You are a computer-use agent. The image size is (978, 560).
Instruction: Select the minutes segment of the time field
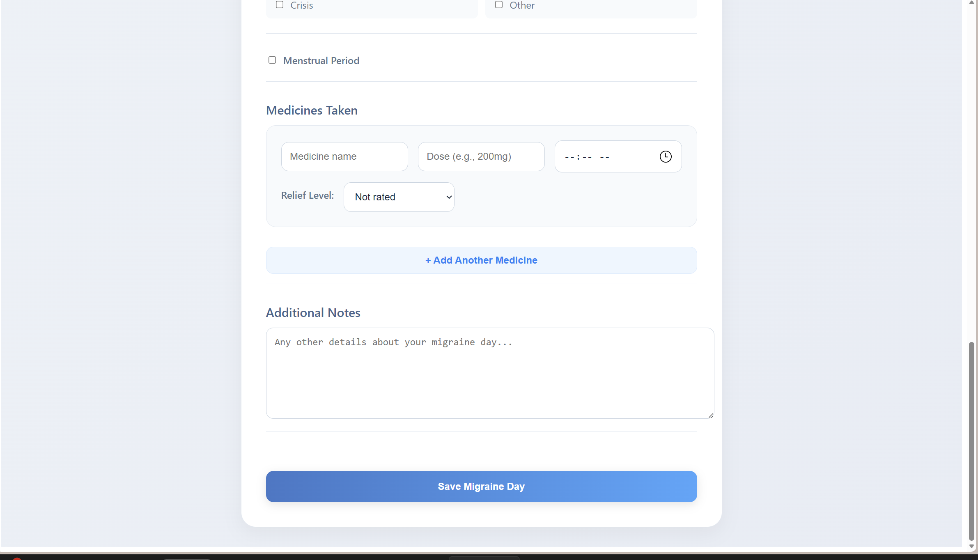pyautogui.click(x=587, y=157)
